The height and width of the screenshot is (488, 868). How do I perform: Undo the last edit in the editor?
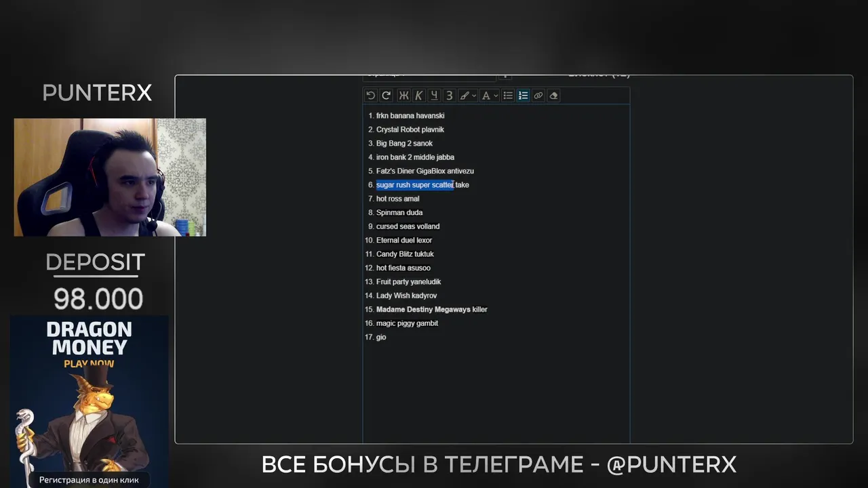tap(371, 96)
